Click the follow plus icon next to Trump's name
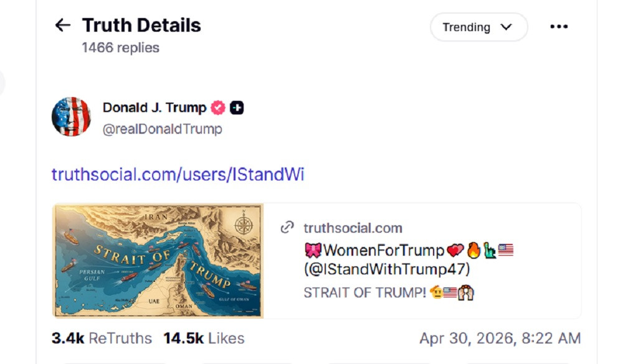This screenshot has height=364, width=623. click(235, 107)
